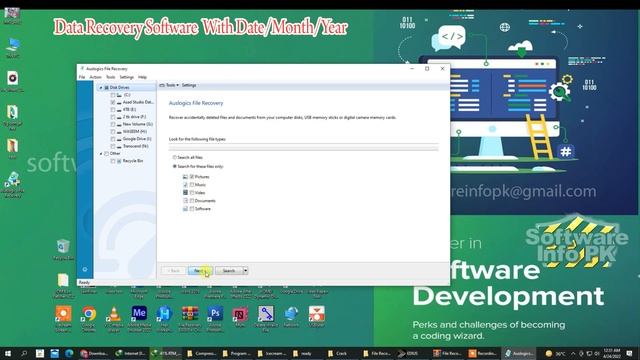Check the Recycle Bin checkbox in tree
640x360 pixels.
click(x=113, y=161)
